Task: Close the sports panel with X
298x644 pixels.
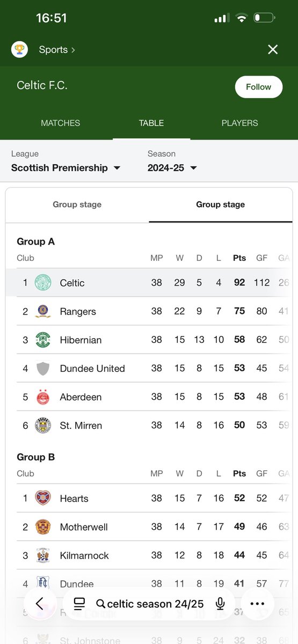Action: 273,50
